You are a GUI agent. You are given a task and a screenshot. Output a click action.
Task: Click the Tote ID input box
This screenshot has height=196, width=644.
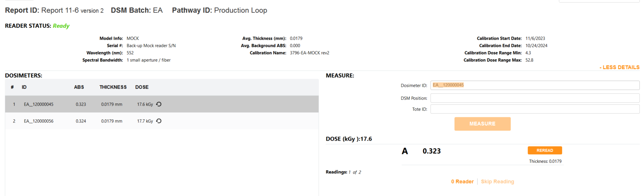point(535,109)
